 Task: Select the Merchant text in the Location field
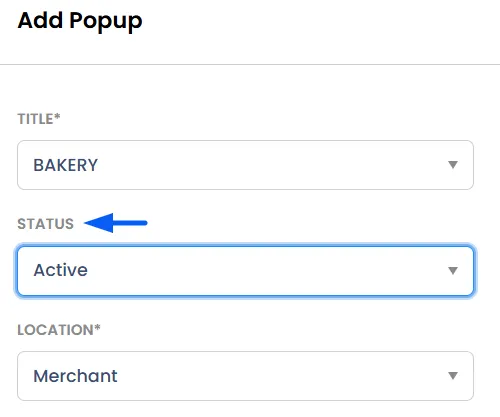pyautogui.click(x=75, y=376)
